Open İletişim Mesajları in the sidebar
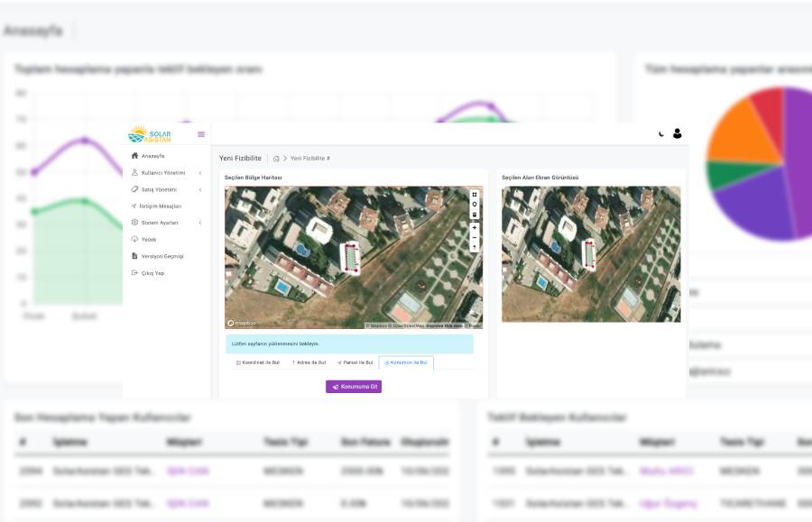The width and height of the screenshot is (812, 522). [x=161, y=206]
